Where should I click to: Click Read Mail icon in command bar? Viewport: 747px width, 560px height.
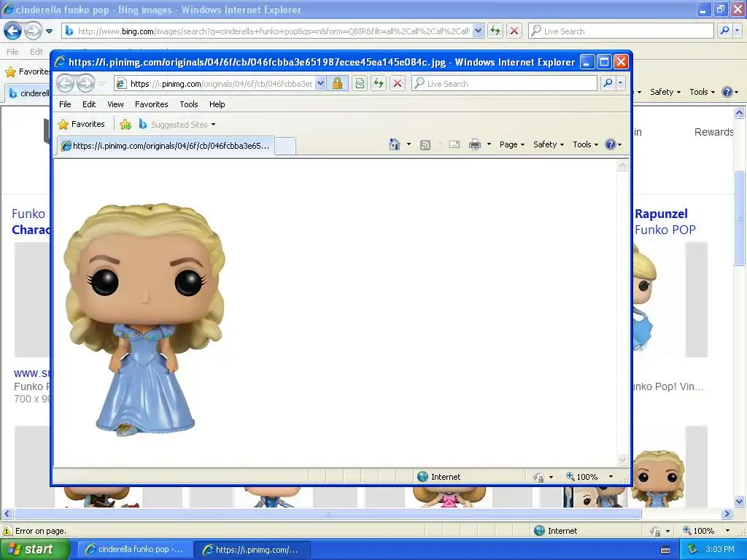pyautogui.click(x=454, y=144)
